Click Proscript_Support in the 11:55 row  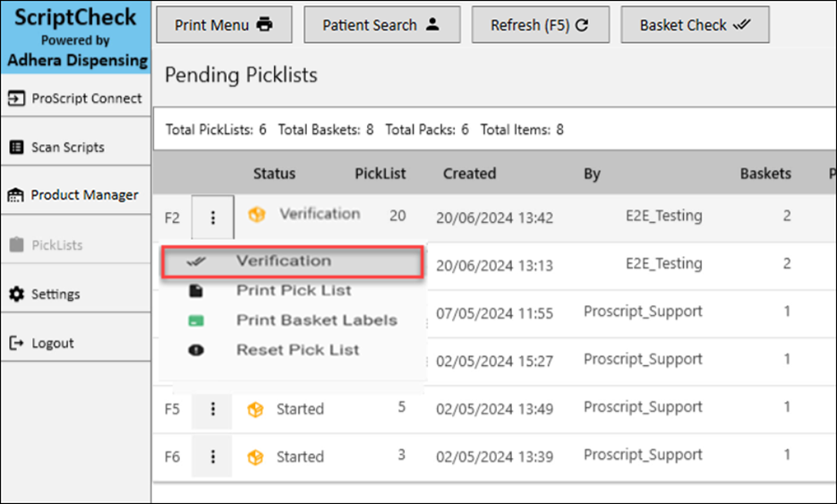[643, 312]
